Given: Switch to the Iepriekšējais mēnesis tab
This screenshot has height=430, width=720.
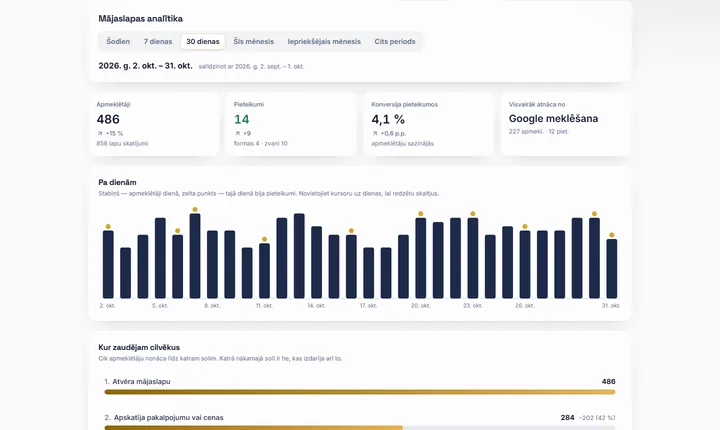Looking at the screenshot, I should click(324, 41).
